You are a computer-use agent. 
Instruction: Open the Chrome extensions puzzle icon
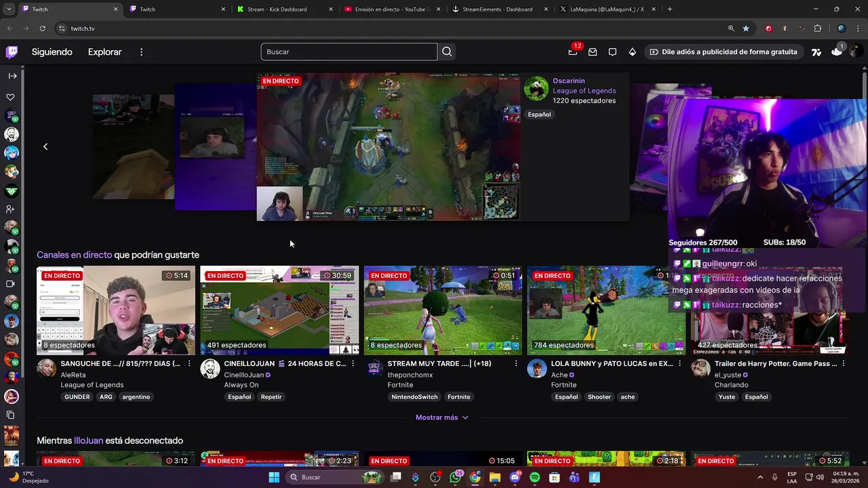817,28
